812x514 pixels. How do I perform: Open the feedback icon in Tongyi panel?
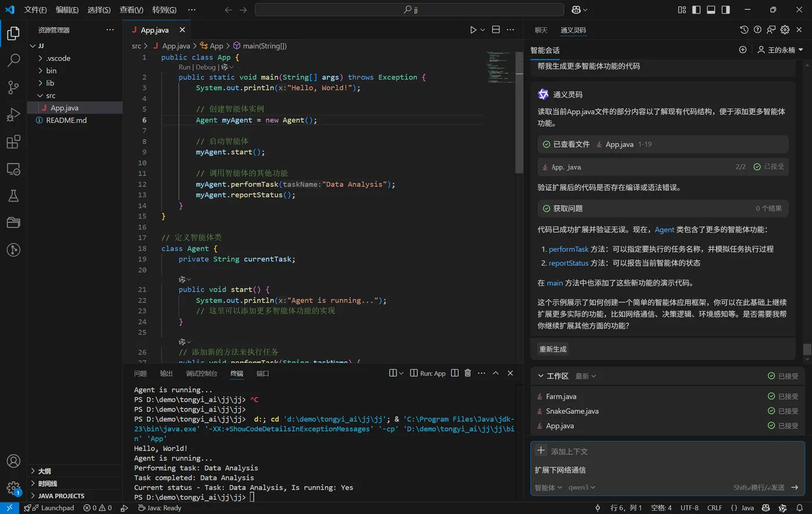tap(771, 30)
